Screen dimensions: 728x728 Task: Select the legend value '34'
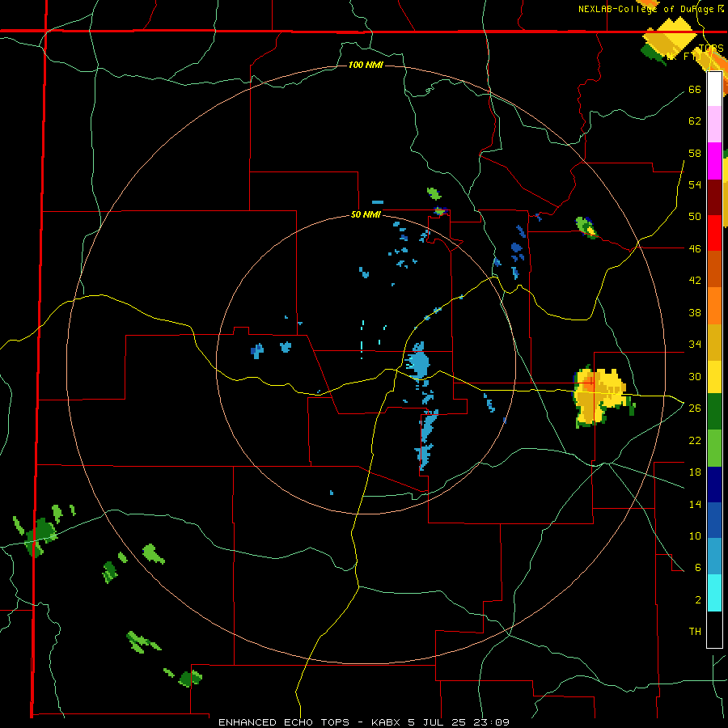695,345
